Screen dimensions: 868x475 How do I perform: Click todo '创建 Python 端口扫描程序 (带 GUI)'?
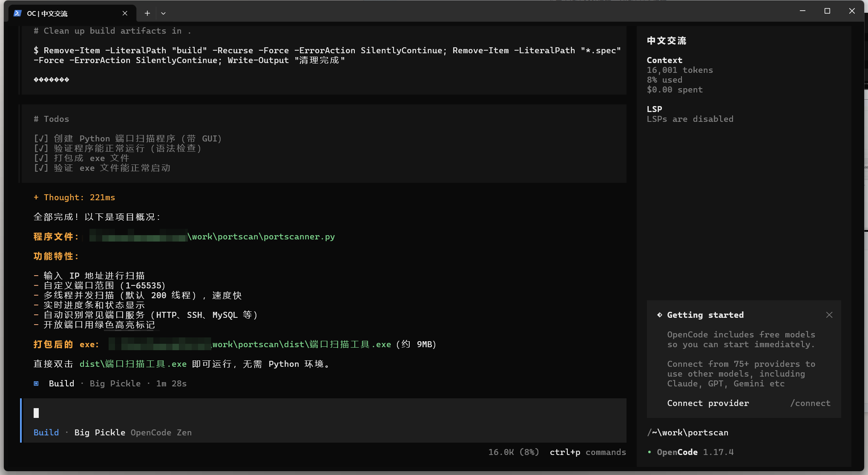point(127,138)
